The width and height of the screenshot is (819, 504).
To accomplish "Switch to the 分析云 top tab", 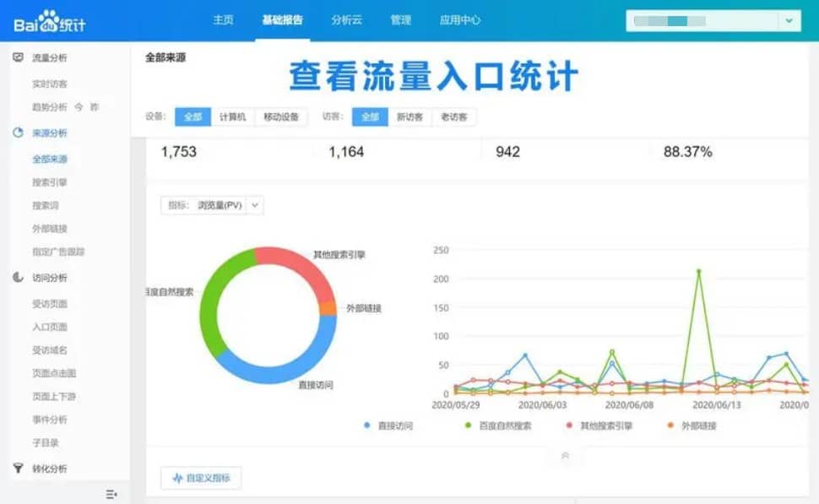I will 346,20.
